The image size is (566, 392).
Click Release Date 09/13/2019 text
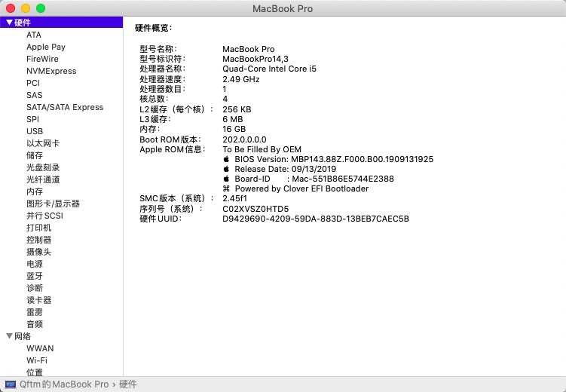coord(285,169)
